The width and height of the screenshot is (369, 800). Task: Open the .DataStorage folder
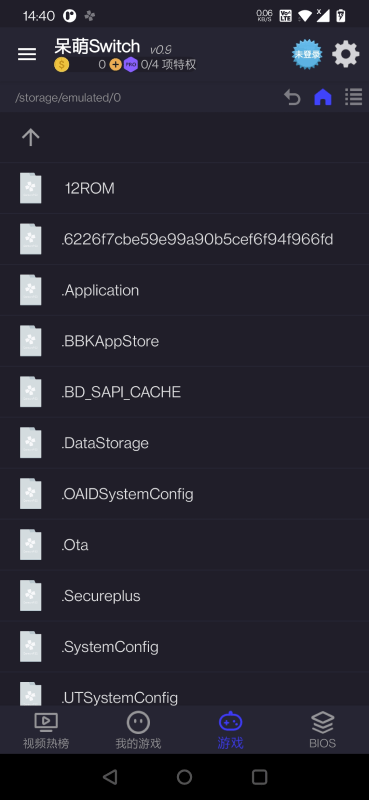coord(184,443)
